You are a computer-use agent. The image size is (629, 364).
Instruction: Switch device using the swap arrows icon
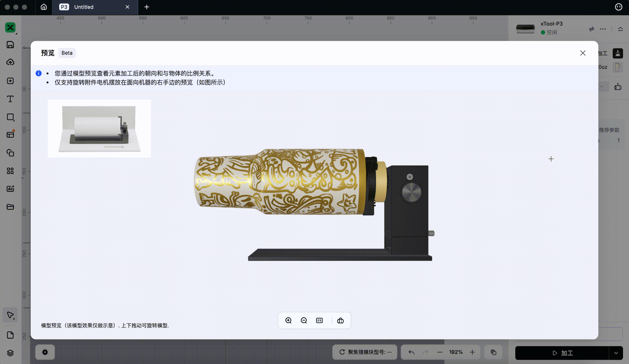[x=591, y=29]
